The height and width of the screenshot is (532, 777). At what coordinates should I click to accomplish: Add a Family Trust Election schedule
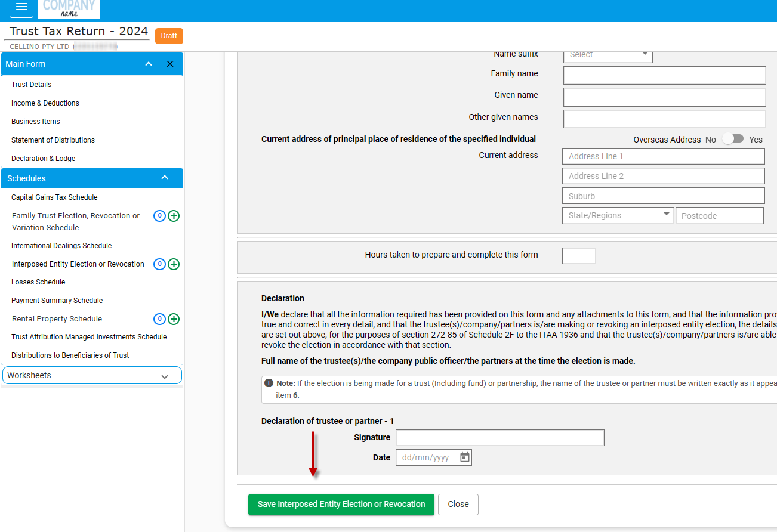(174, 216)
